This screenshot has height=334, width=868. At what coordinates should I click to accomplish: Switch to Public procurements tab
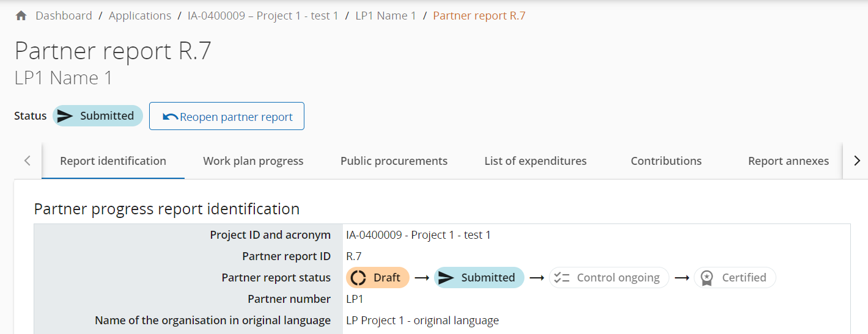tap(394, 161)
